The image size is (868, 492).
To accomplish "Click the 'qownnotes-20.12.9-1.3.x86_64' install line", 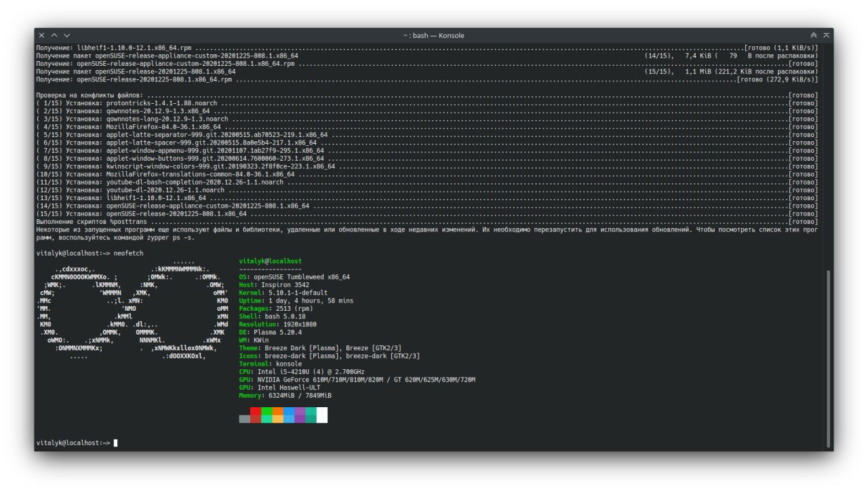I will click(x=427, y=111).
